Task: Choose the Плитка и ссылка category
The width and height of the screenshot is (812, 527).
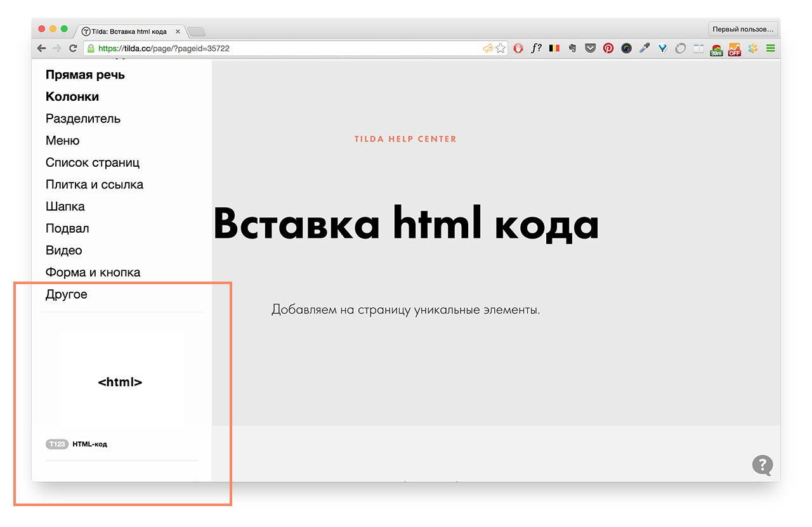Action: point(95,185)
